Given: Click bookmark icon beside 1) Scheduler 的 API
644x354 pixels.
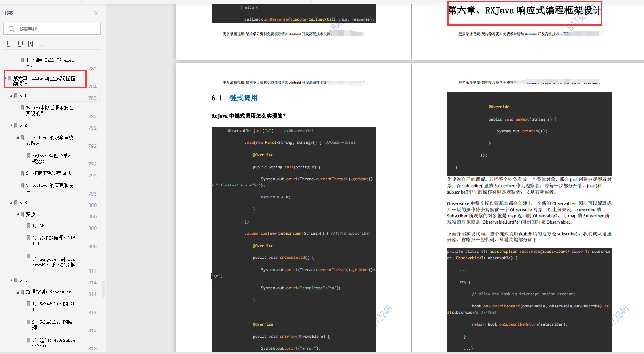Looking at the screenshot, I should pyautogui.click(x=28, y=304).
